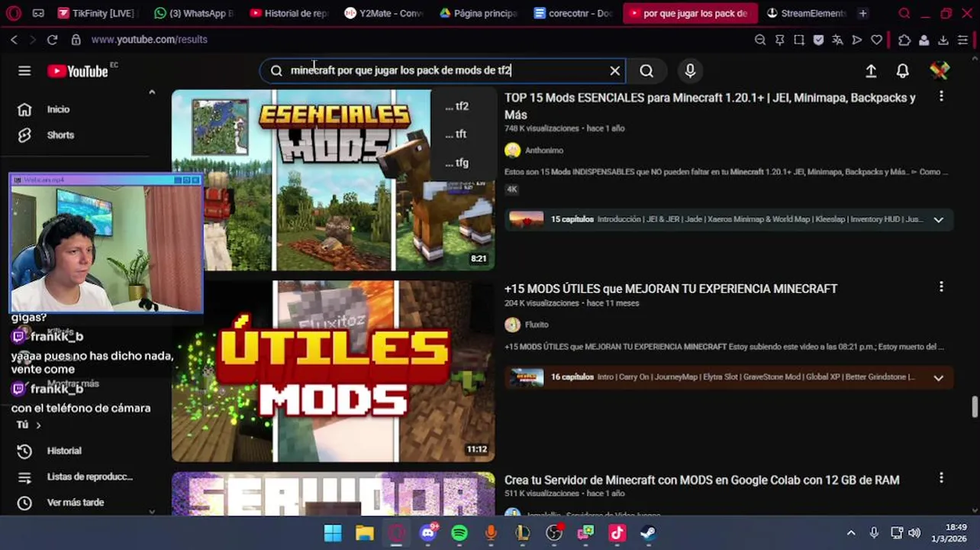Click the heart bookmark icon in address bar
The width and height of the screenshot is (980, 550).
[877, 40]
